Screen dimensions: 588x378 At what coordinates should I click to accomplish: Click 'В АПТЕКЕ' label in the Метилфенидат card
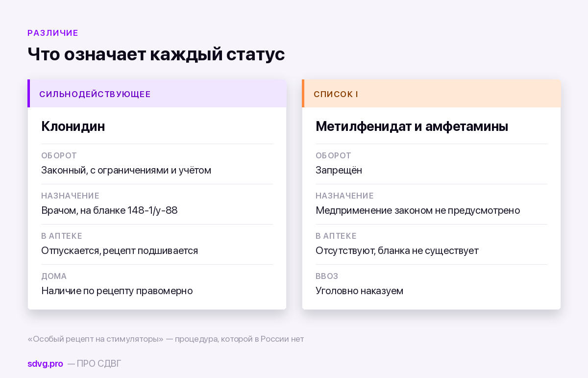pos(336,236)
